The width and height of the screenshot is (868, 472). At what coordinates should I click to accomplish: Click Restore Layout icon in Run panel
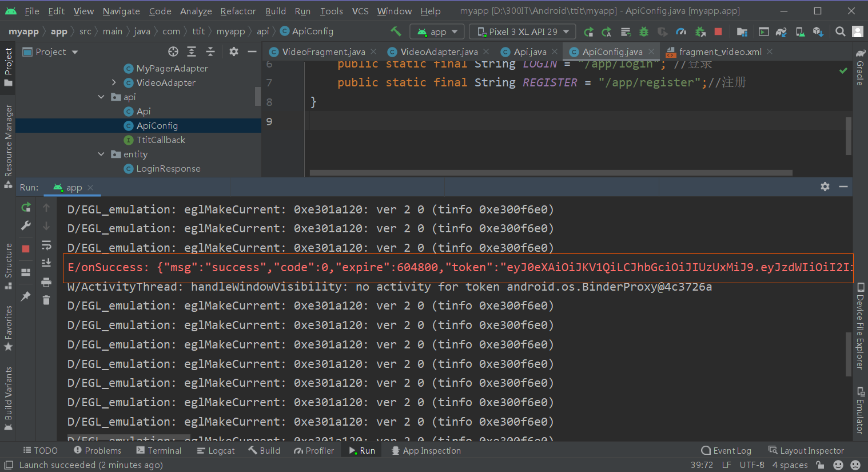click(x=26, y=272)
